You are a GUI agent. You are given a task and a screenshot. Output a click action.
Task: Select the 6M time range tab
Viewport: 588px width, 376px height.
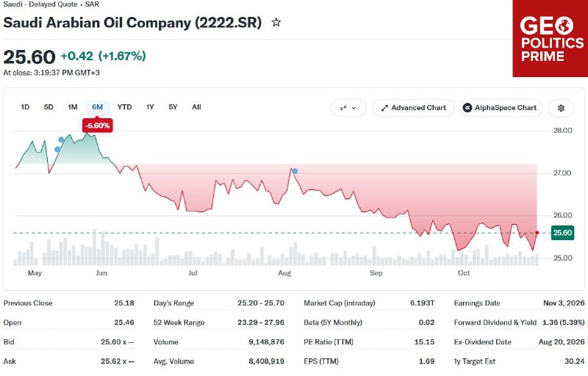pos(98,107)
